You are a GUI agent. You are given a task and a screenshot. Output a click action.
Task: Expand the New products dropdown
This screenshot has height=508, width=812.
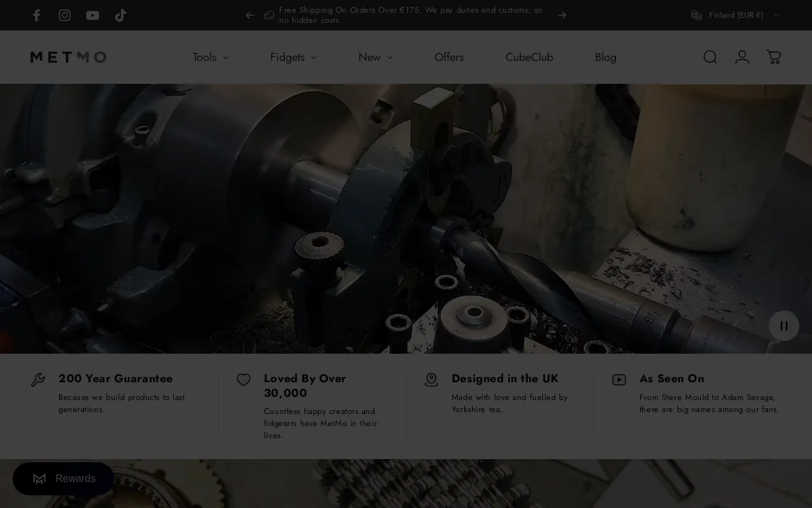coord(375,57)
